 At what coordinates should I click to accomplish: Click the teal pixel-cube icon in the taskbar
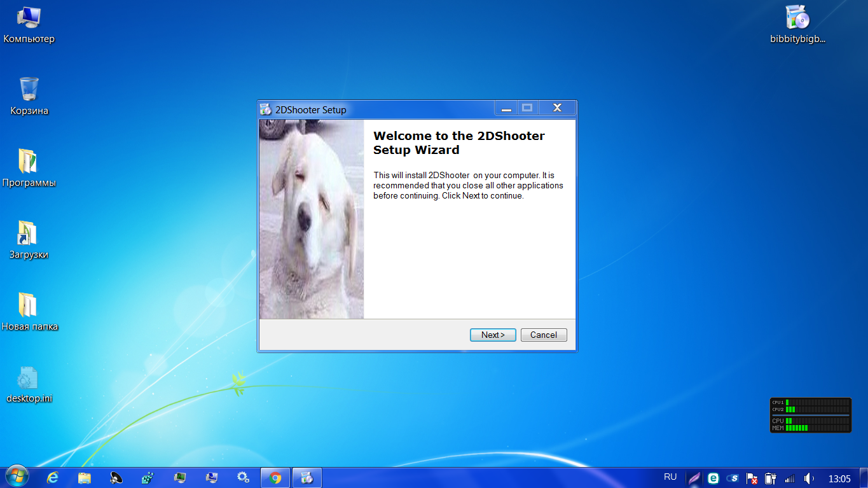(x=148, y=478)
